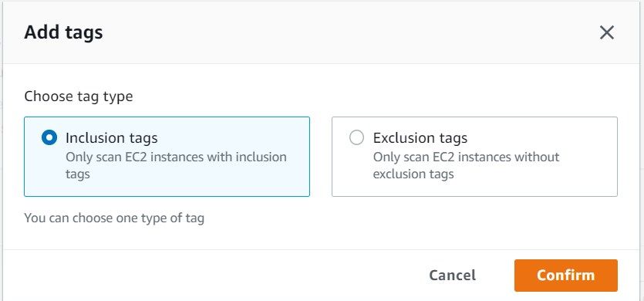Keep Inclusion as the tag type
Screen dimensions: 644x301
(x=49, y=137)
